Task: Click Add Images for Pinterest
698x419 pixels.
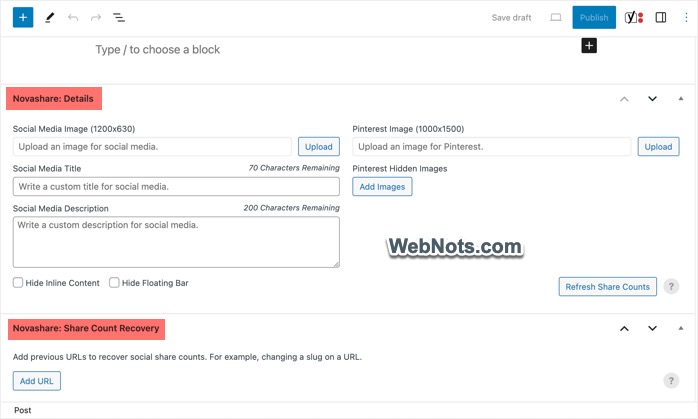Action: pos(382,187)
